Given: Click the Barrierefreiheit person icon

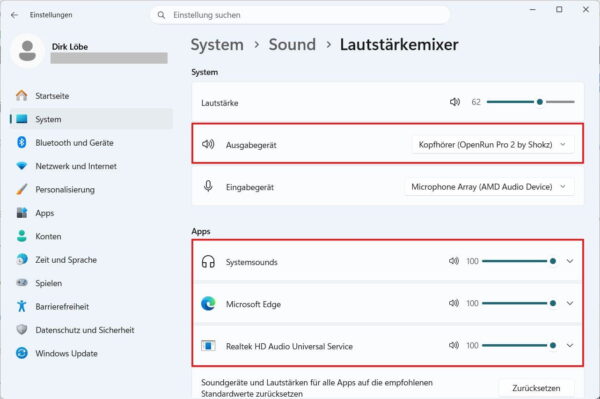Looking at the screenshot, I should click(22, 306).
